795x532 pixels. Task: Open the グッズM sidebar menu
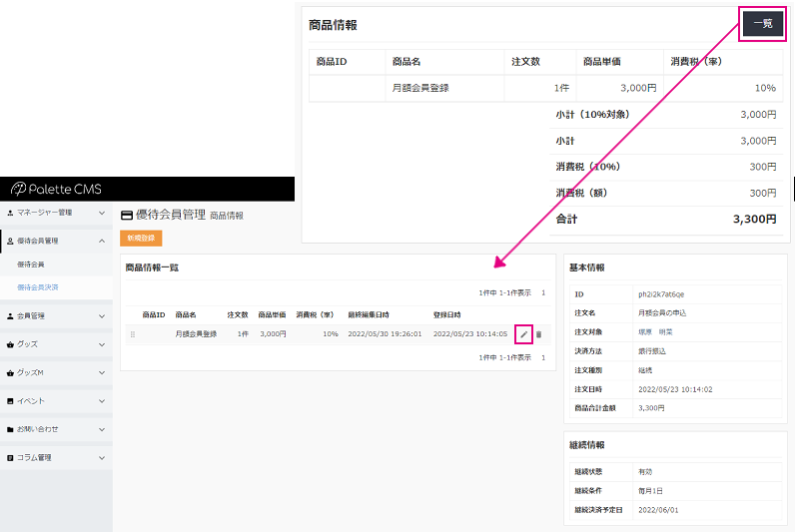pyautogui.click(x=56, y=373)
